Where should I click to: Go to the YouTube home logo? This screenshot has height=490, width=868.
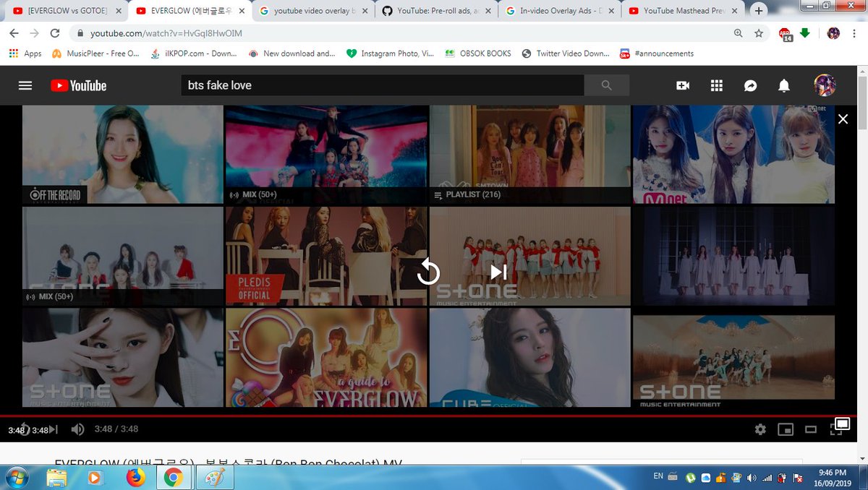[78, 85]
